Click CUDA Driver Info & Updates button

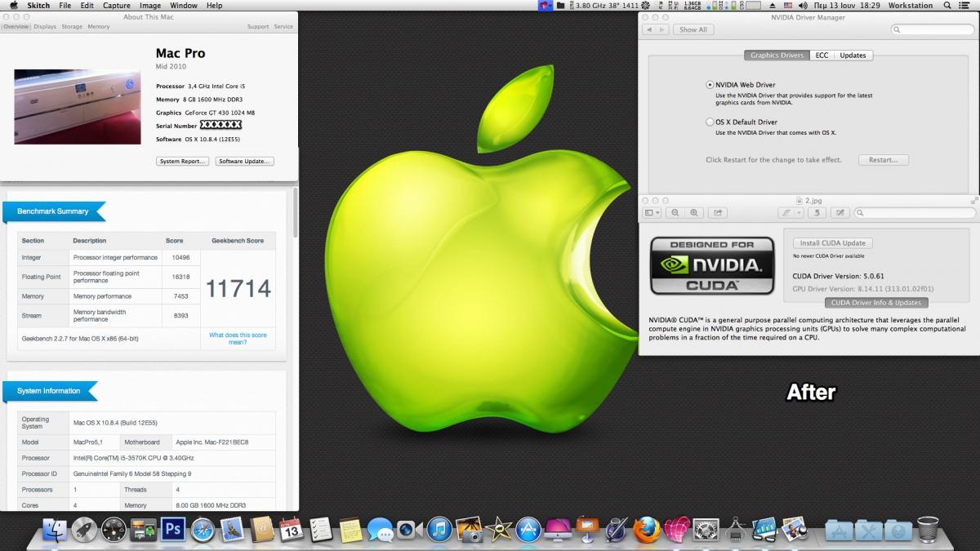(876, 303)
